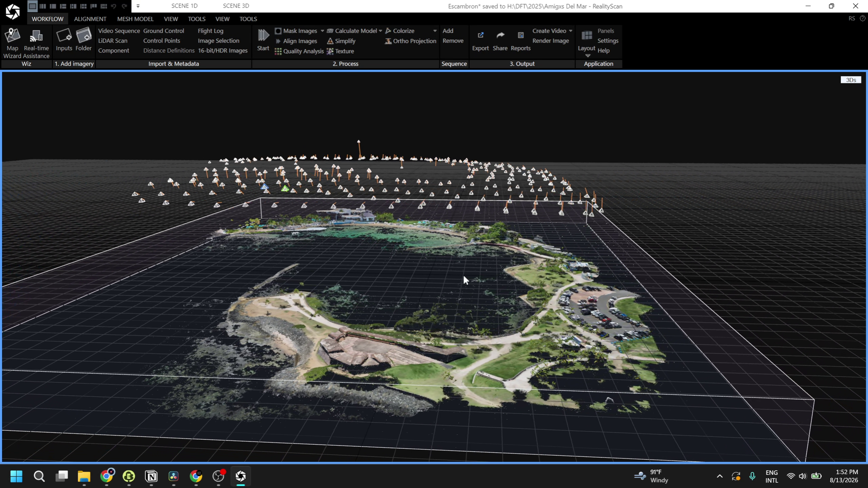868x488 pixels.
Task: Switch to the SCENE 3D tab
Action: pos(236,6)
